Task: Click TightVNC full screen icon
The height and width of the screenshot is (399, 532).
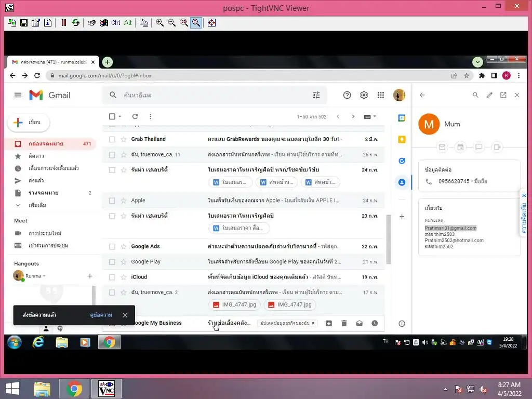Action: pyautogui.click(x=211, y=23)
